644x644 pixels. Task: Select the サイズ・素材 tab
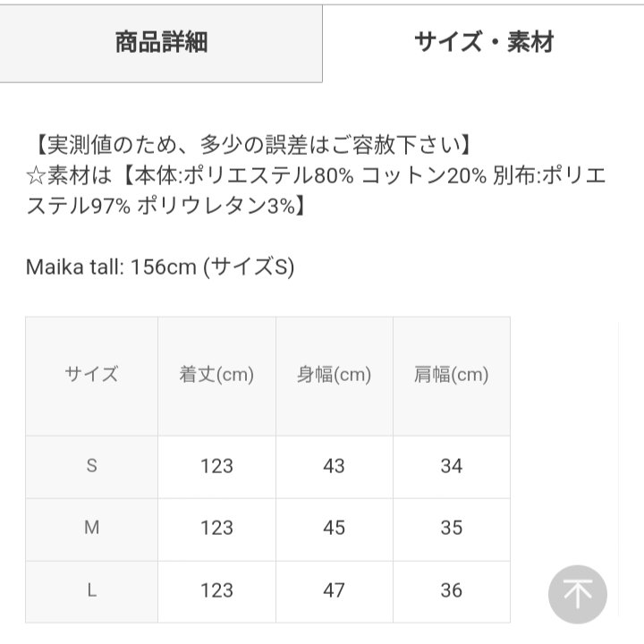tap(483, 42)
